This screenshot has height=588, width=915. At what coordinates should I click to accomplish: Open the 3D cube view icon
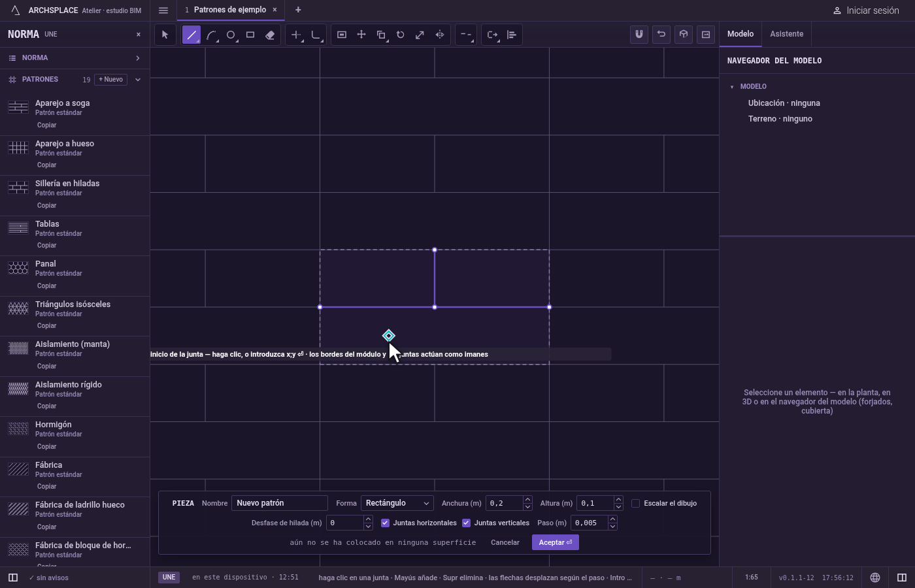(x=684, y=35)
